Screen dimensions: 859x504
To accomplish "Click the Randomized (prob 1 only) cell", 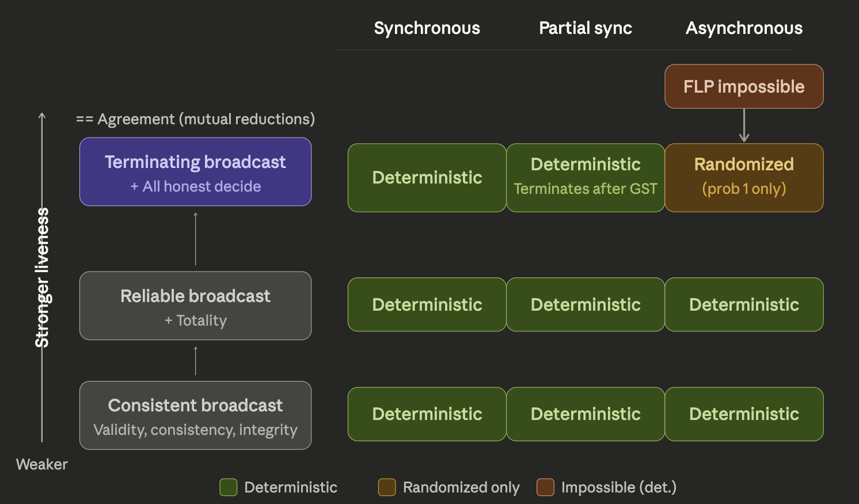I will coord(744,178).
